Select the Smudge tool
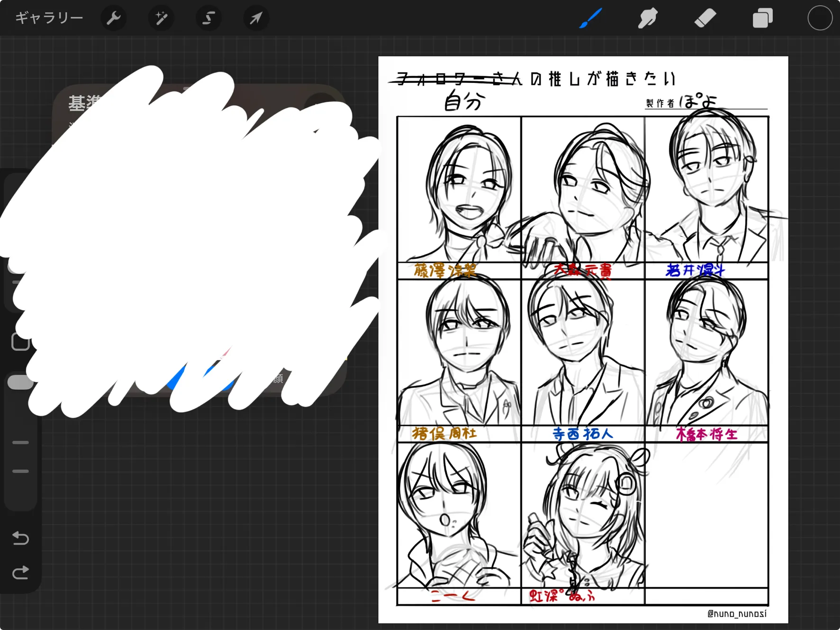Screen dimensions: 840x630 pyautogui.click(x=648, y=18)
